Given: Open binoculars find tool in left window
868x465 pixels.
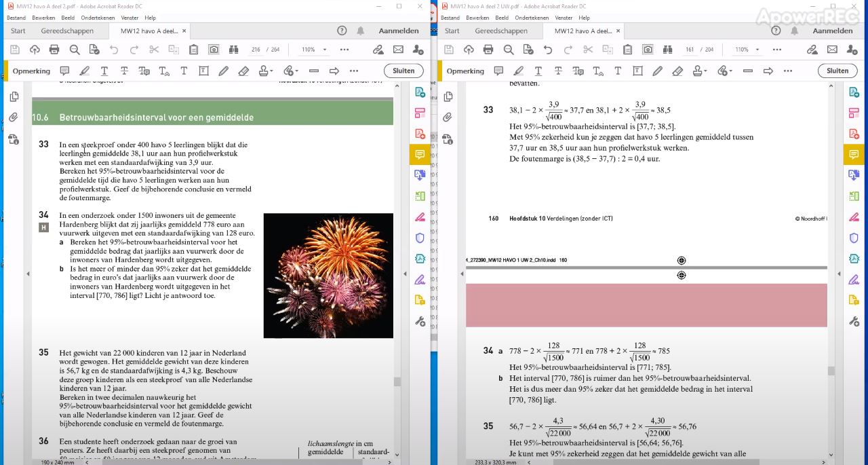Looking at the screenshot, I should click(234, 50).
